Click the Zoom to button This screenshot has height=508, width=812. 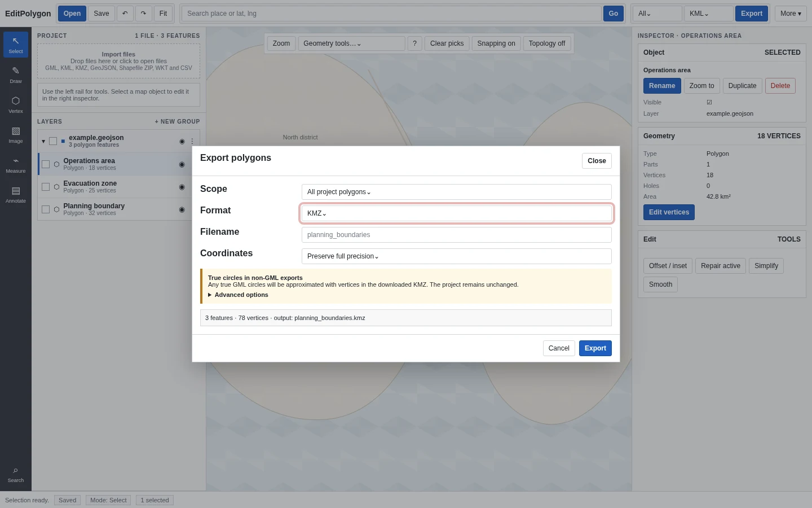(x=701, y=86)
